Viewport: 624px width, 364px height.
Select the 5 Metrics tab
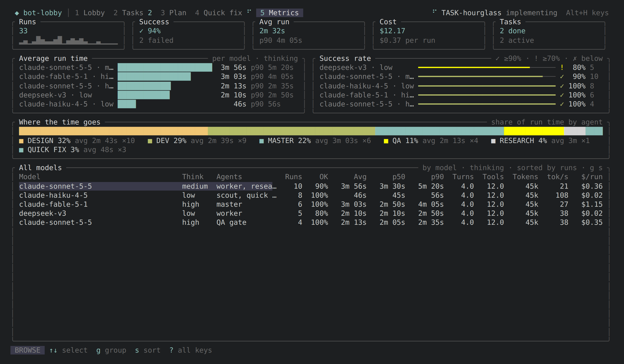pos(279,13)
